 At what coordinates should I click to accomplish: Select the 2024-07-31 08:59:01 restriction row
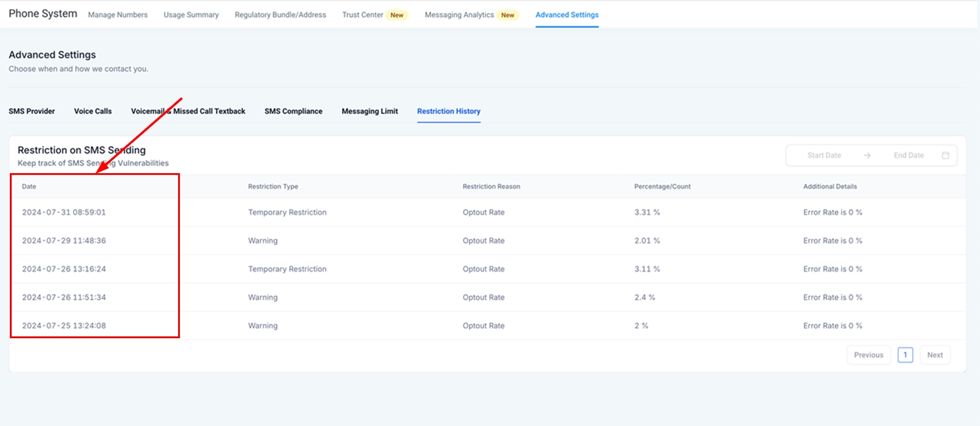click(64, 212)
